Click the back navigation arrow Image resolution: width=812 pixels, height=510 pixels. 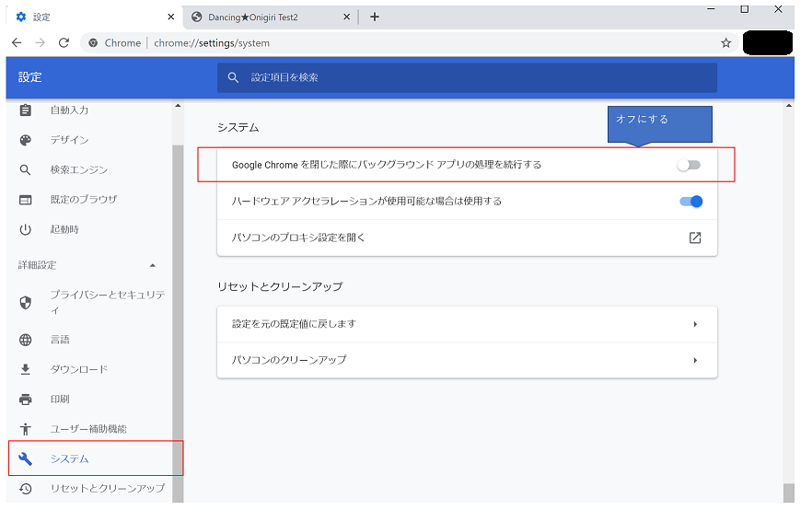[x=17, y=42]
